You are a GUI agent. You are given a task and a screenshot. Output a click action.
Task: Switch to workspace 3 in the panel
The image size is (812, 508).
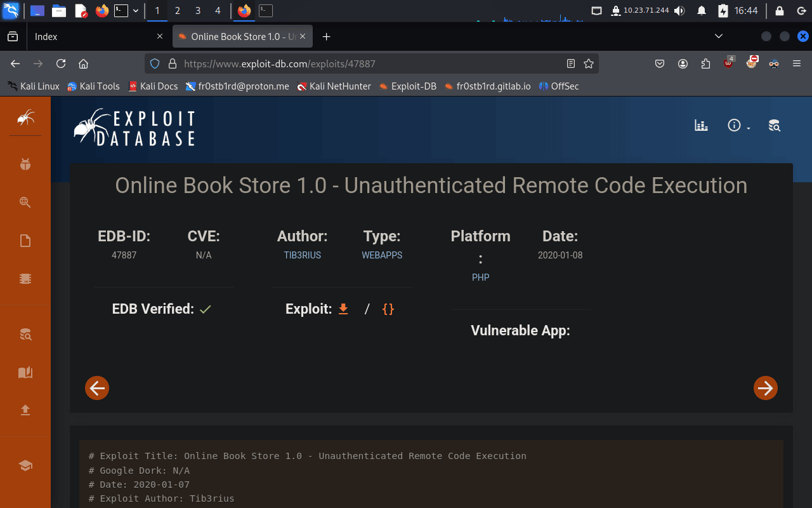(198, 11)
